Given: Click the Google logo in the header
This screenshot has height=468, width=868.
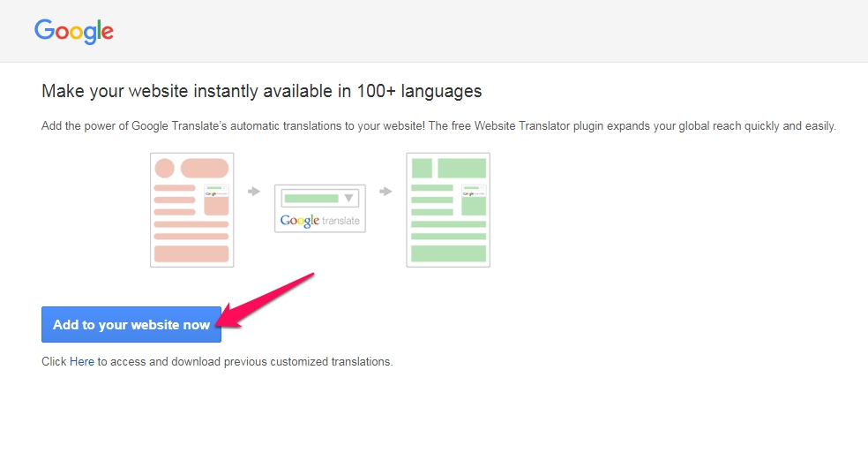Looking at the screenshot, I should (x=73, y=32).
